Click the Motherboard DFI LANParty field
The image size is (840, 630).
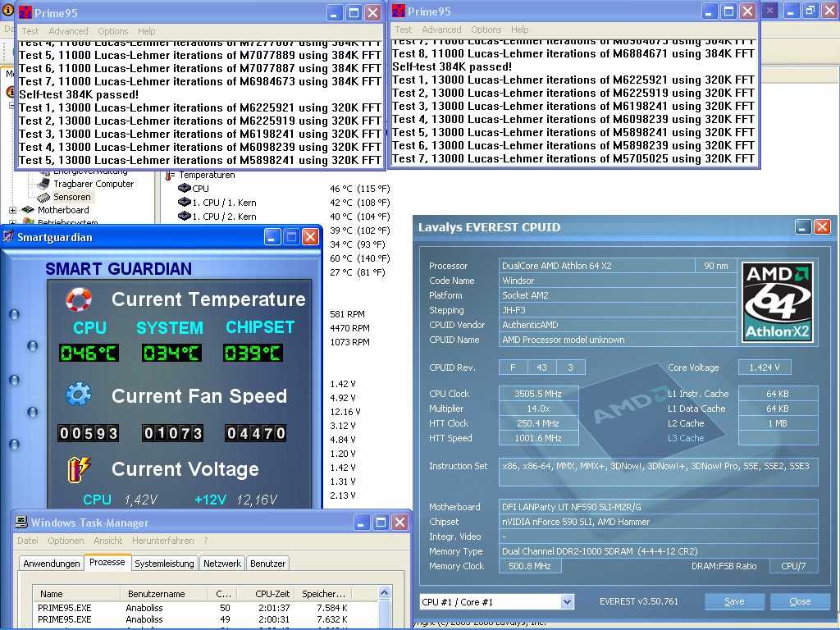click(659, 507)
